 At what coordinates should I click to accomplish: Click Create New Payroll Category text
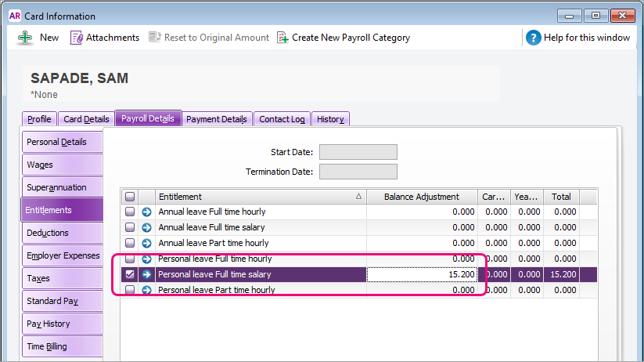coord(351,38)
